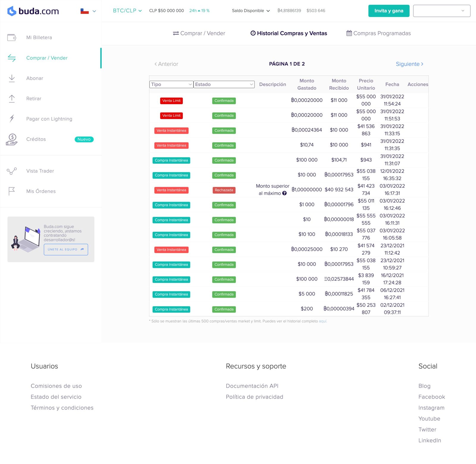Open the Documentación API footer link

coord(252,386)
